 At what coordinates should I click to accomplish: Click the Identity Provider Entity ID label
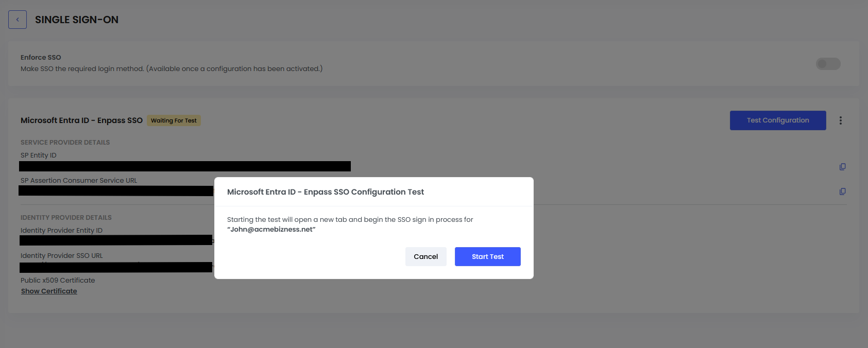point(61,231)
